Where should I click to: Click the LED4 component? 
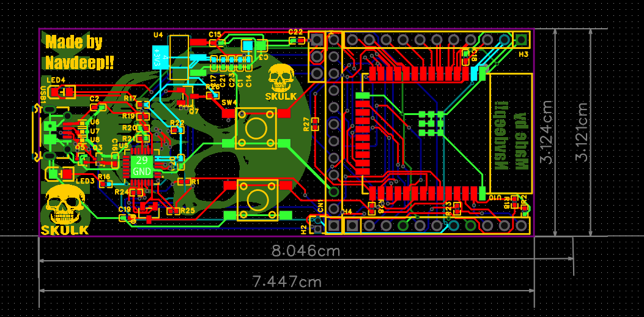[x=62, y=92]
